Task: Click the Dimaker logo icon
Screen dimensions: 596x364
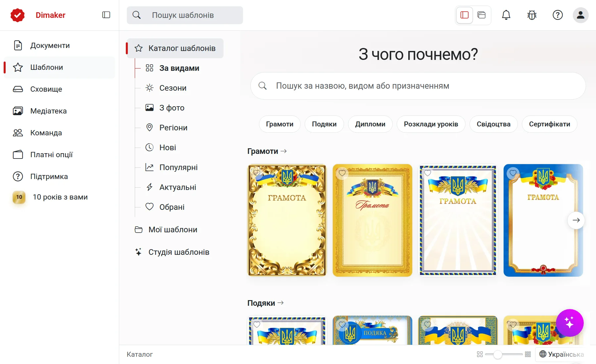Action: (18, 15)
